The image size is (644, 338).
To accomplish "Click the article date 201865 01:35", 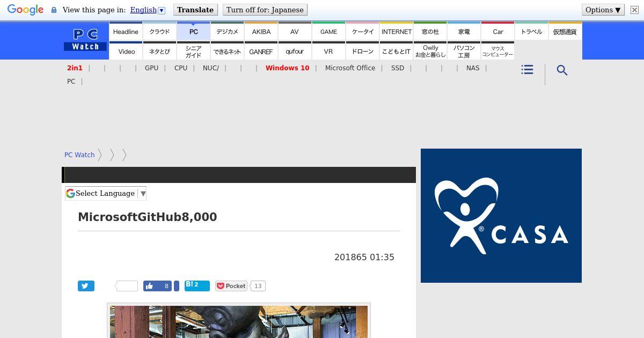I will pyautogui.click(x=364, y=257).
